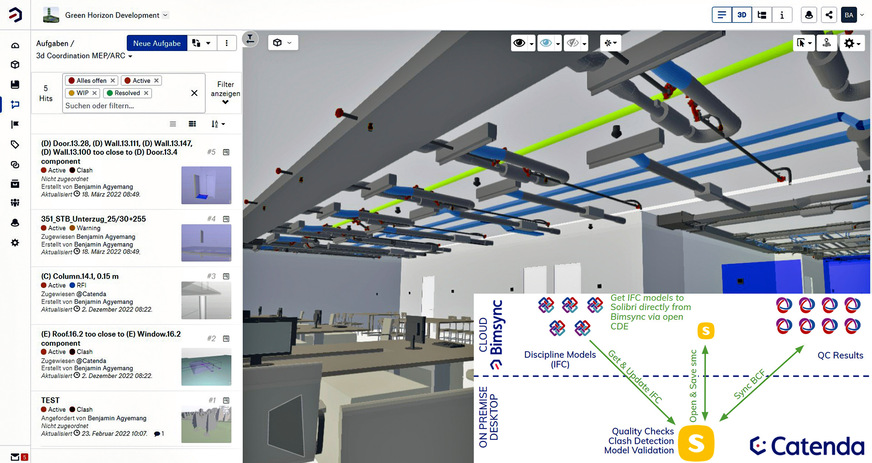The height and width of the screenshot is (463, 872).
Task: Click the mail inbox icon at bottom left
Action: (14, 456)
